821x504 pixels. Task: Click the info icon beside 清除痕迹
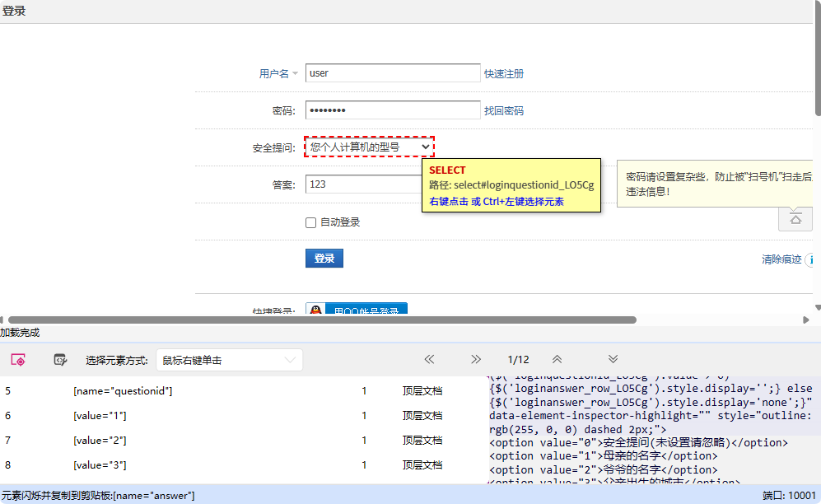(814, 259)
